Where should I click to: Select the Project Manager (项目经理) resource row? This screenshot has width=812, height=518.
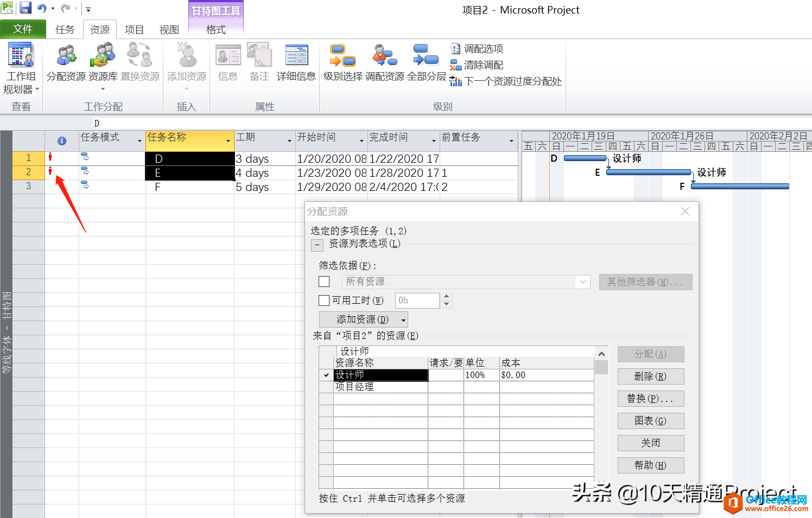coord(380,387)
